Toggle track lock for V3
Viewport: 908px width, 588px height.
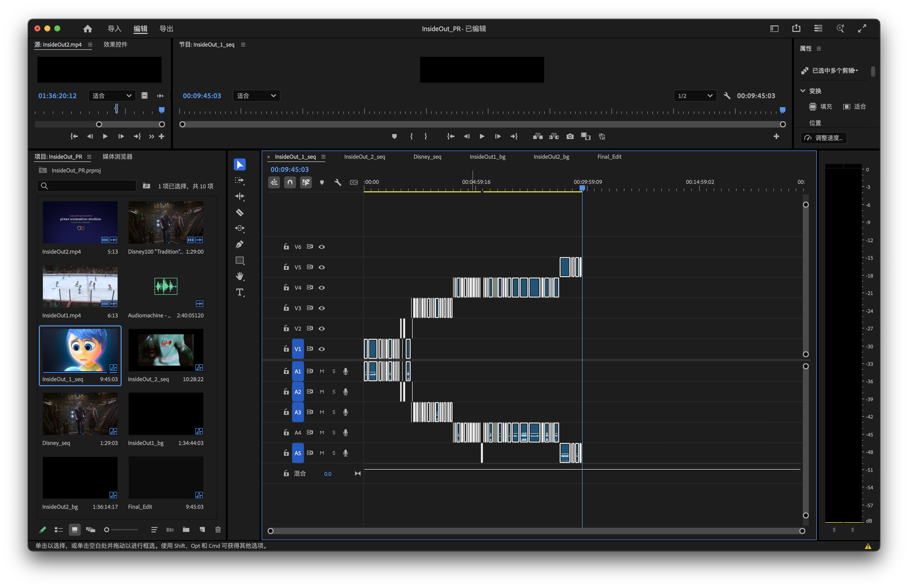pos(286,308)
